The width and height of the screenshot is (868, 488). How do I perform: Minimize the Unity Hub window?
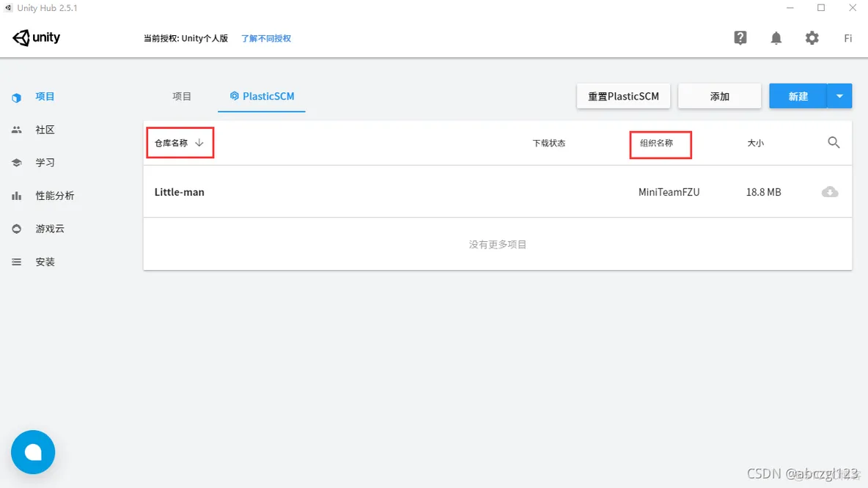pos(790,8)
